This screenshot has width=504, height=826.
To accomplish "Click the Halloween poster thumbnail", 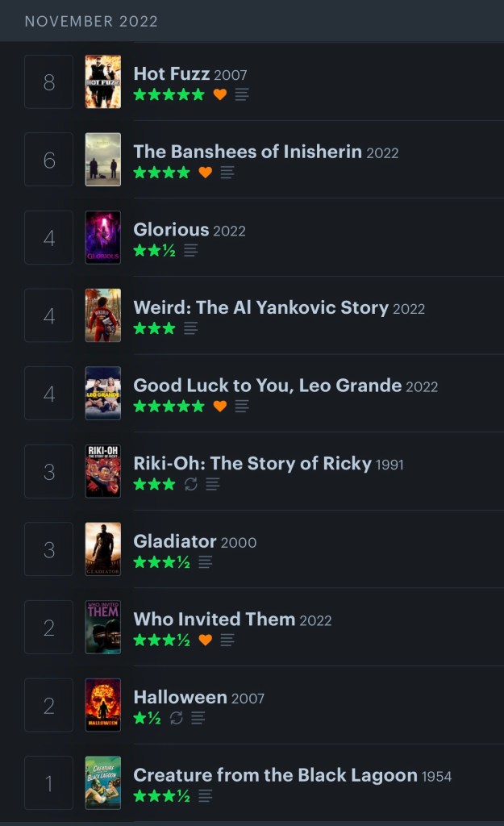I will pos(103,704).
